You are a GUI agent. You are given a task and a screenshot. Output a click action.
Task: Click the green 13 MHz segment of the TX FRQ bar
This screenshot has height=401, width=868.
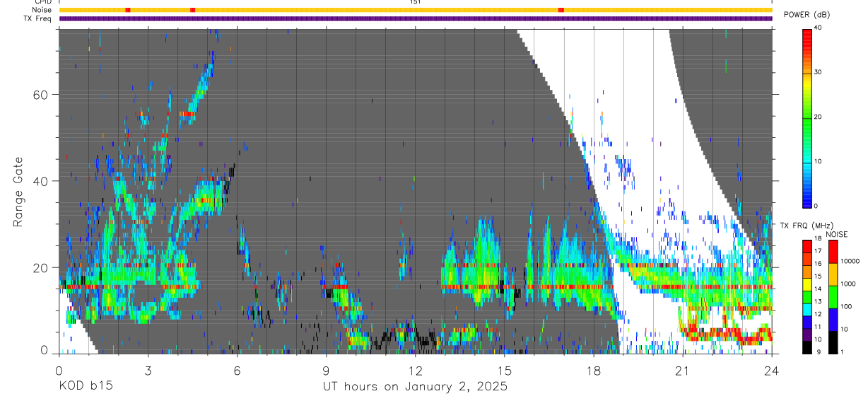pyautogui.click(x=807, y=297)
